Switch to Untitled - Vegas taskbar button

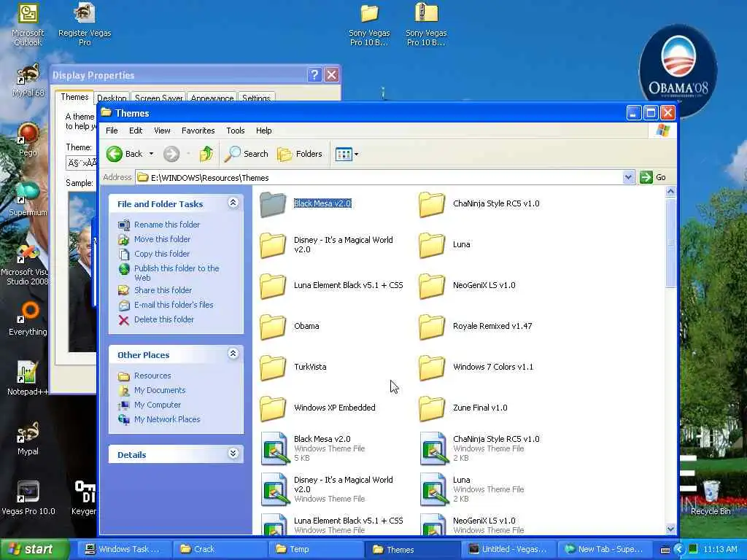pos(508,549)
